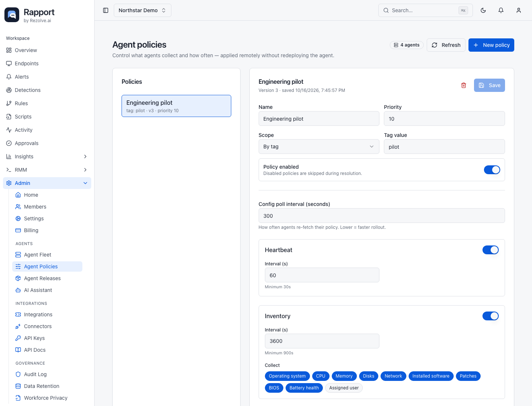This screenshot has width=532, height=406.
Task: Edit the Heartbeat interval field
Action: click(322, 275)
